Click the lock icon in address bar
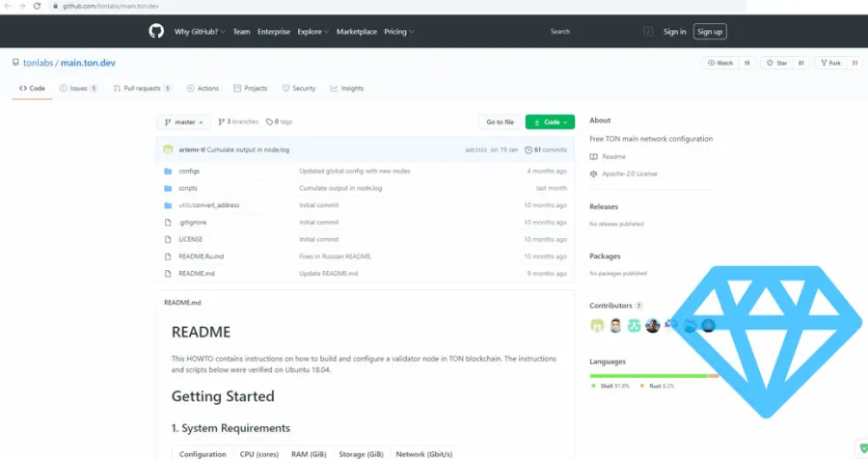Screen dimensions: 868x459 55,6
